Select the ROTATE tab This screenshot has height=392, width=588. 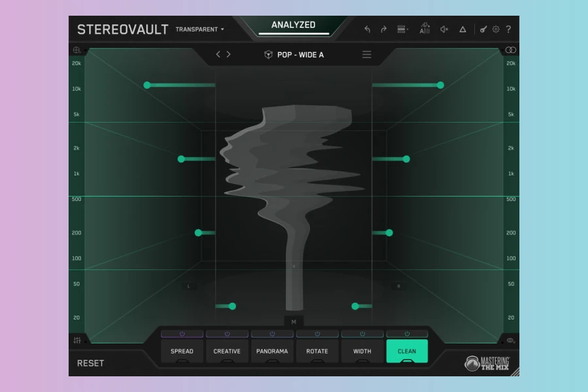click(x=318, y=351)
